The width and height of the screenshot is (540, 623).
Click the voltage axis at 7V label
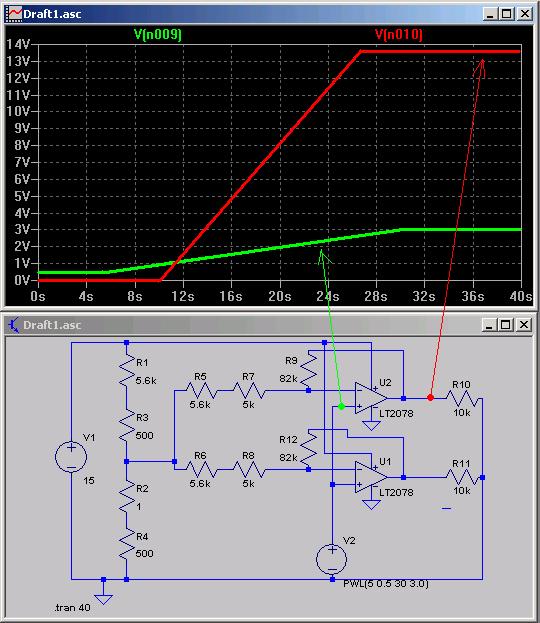click(x=22, y=162)
